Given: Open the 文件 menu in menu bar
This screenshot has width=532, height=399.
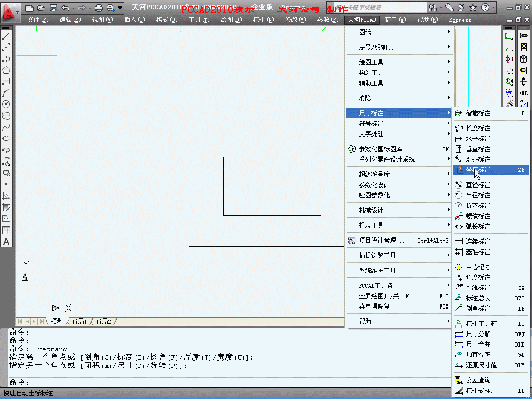Looking at the screenshot, I should point(37,20).
